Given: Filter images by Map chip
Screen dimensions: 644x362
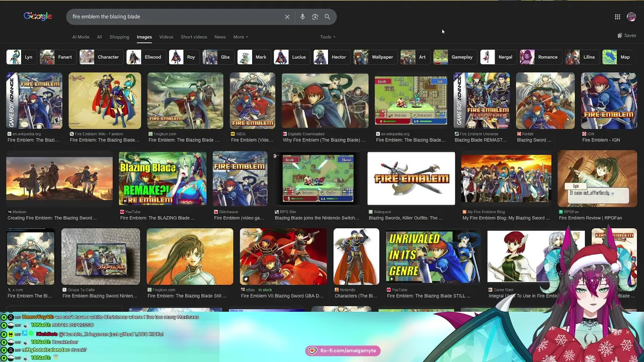Looking at the screenshot, I should (x=617, y=57).
